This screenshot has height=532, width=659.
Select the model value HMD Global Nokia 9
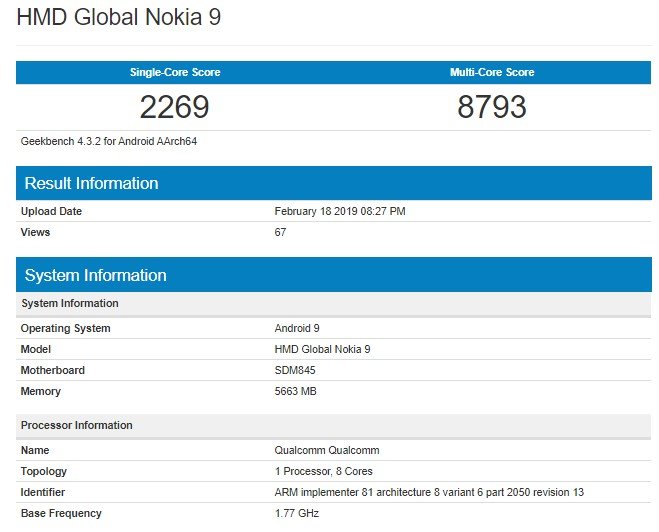pos(322,349)
